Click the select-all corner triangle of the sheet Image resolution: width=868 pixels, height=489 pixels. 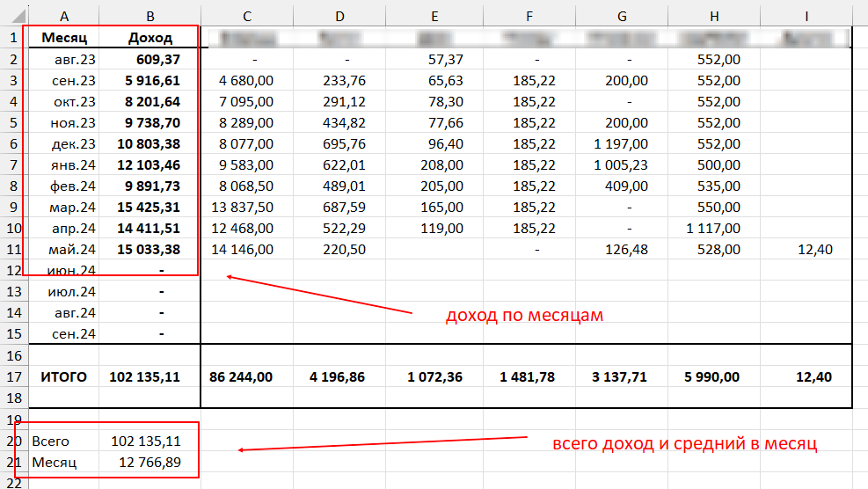tap(18, 15)
